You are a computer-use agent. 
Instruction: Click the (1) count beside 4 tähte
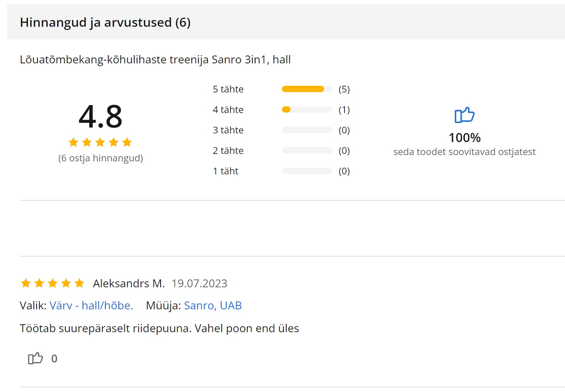coord(344,110)
